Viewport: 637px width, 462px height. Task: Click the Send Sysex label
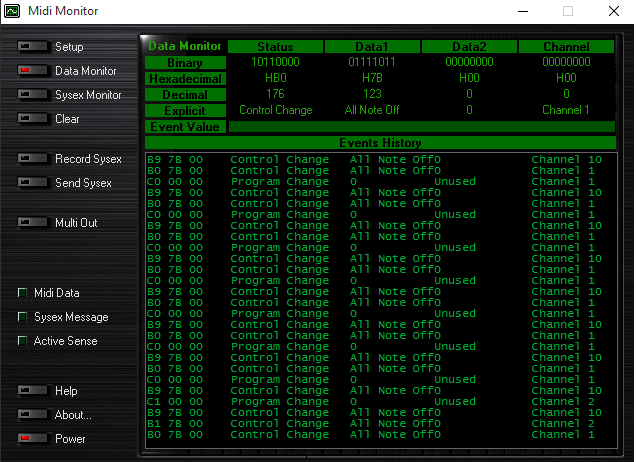pyautogui.click(x=83, y=183)
